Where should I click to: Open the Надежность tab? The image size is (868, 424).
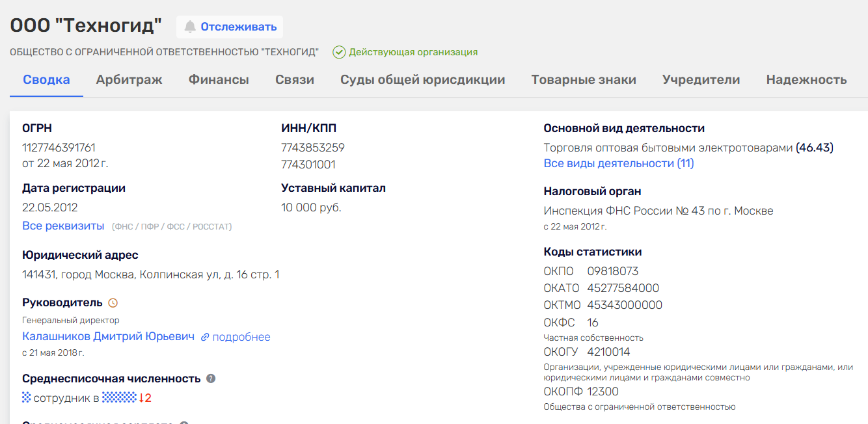click(x=807, y=80)
